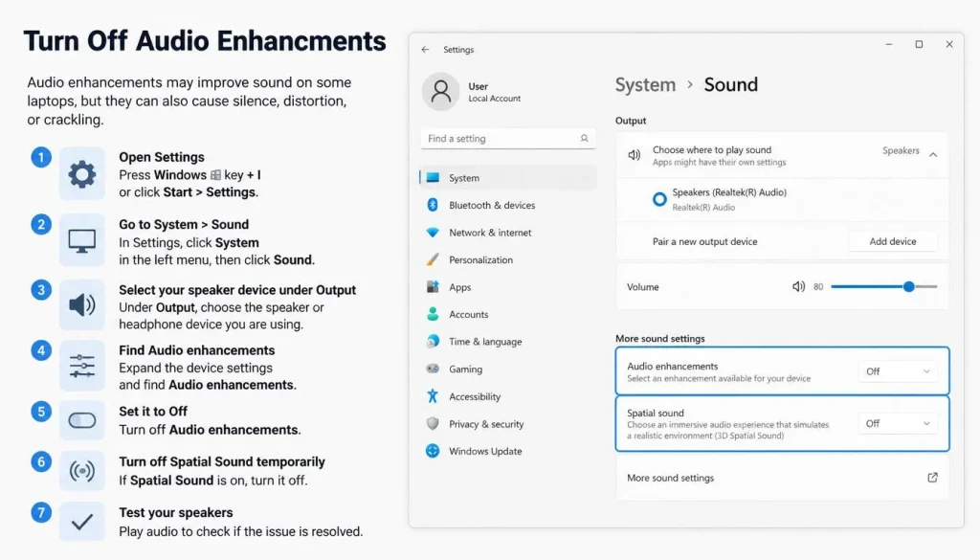Image resolution: width=980 pixels, height=560 pixels.
Task: Click the Output section heading
Action: (x=631, y=121)
